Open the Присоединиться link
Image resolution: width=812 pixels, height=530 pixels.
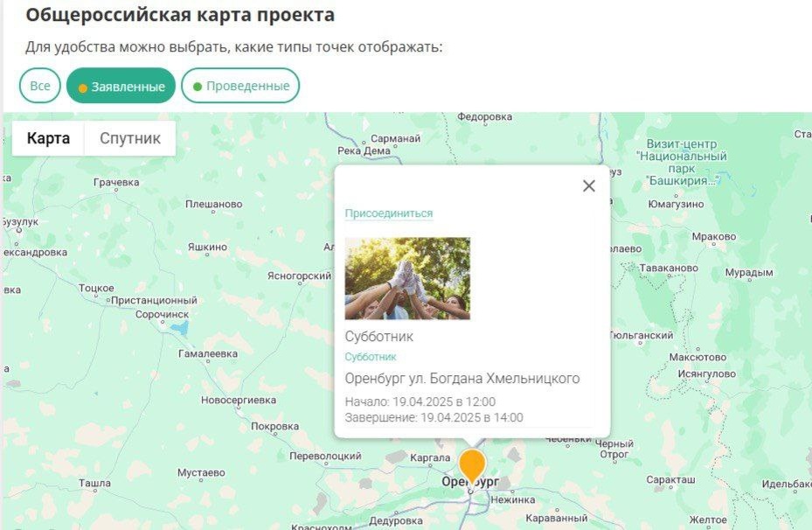point(389,213)
